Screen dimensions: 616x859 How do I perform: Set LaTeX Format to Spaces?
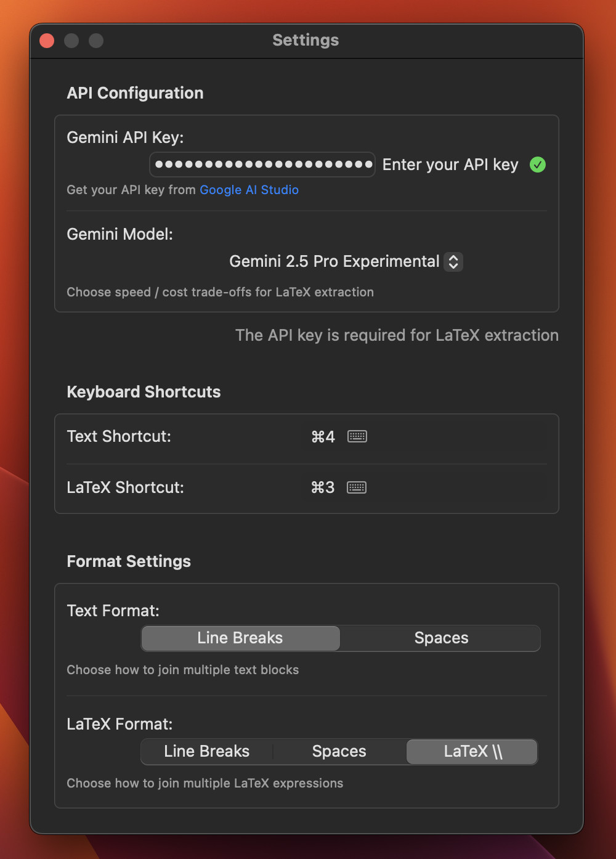click(339, 751)
